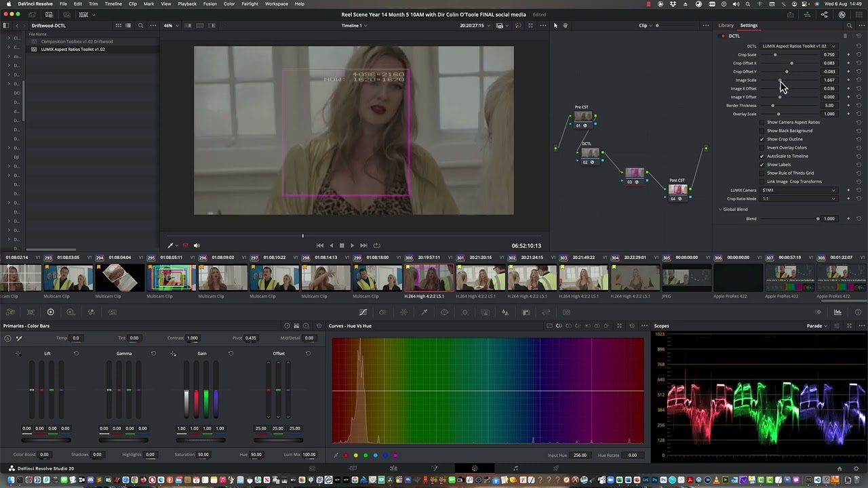Open the Timeline 1 selector dropdown
The height and width of the screenshot is (488, 868).
click(x=354, y=26)
